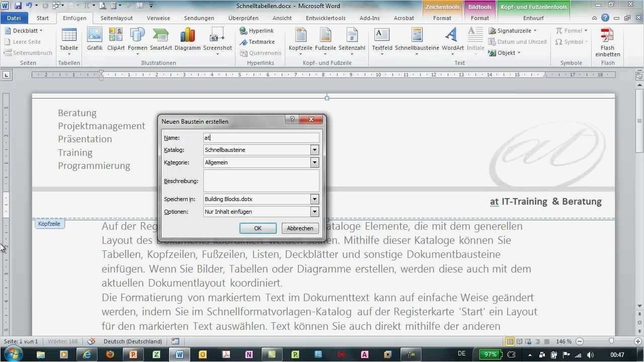Zoom in with the plus button
Viewport: 644px width, 362px height.
pyautogui.click(x=638, y=341)
